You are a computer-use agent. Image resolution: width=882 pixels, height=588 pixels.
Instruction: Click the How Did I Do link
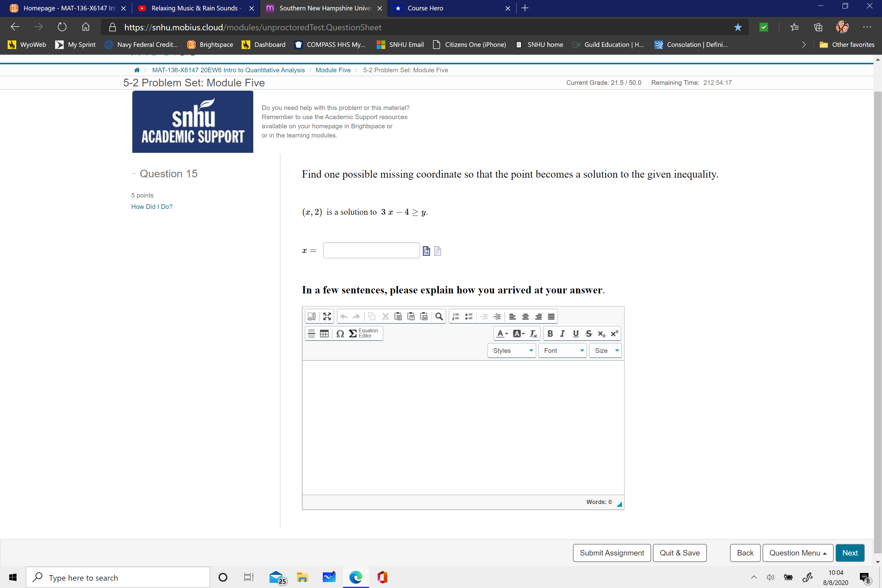152,206
